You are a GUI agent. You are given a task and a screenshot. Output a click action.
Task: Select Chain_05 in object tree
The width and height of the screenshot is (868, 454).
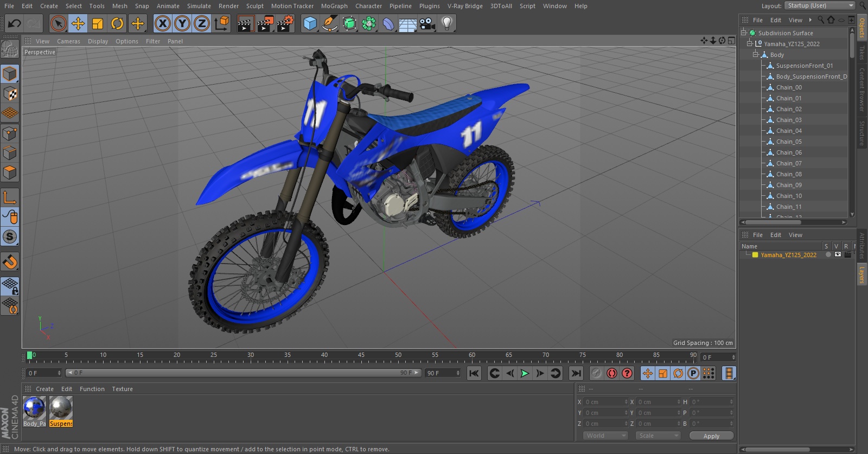coord(788,142)
